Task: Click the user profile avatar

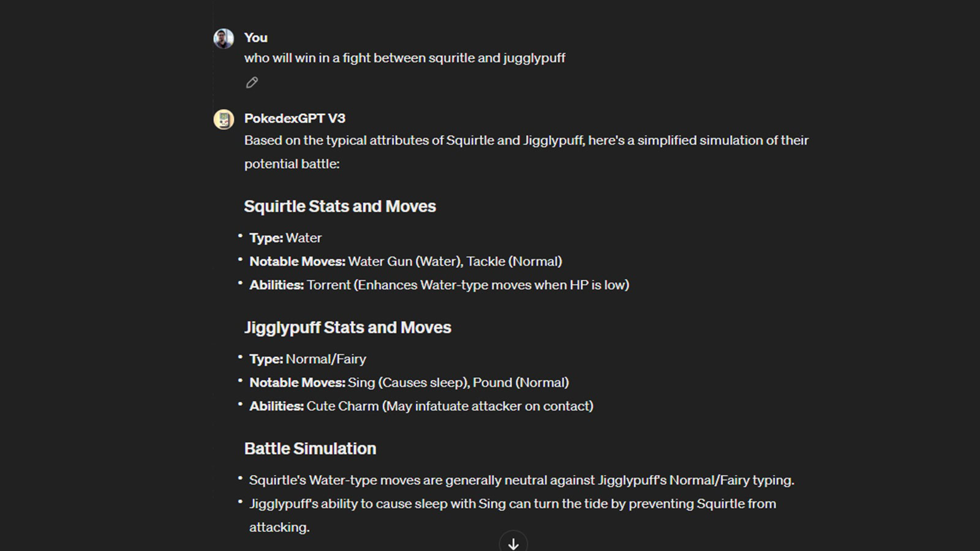Action: [x=224, y=39]
